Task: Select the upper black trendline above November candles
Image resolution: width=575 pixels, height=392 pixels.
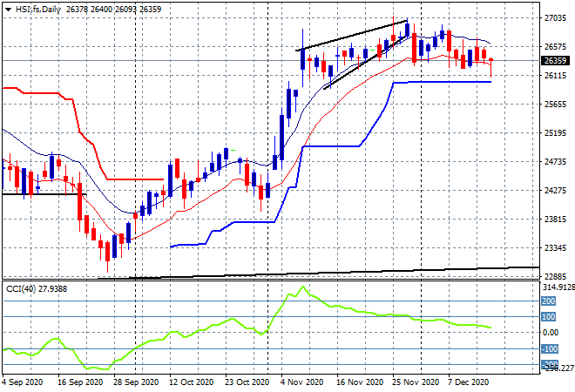Action: 351,35
